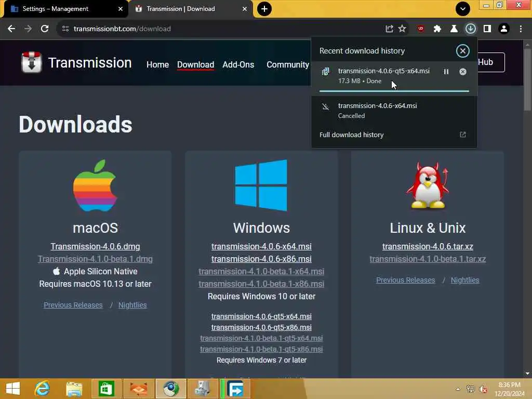Download transmission-4.1.0-beta.1-qt5-x86.msi
The image size is (532, 399).
coord(261,349)
